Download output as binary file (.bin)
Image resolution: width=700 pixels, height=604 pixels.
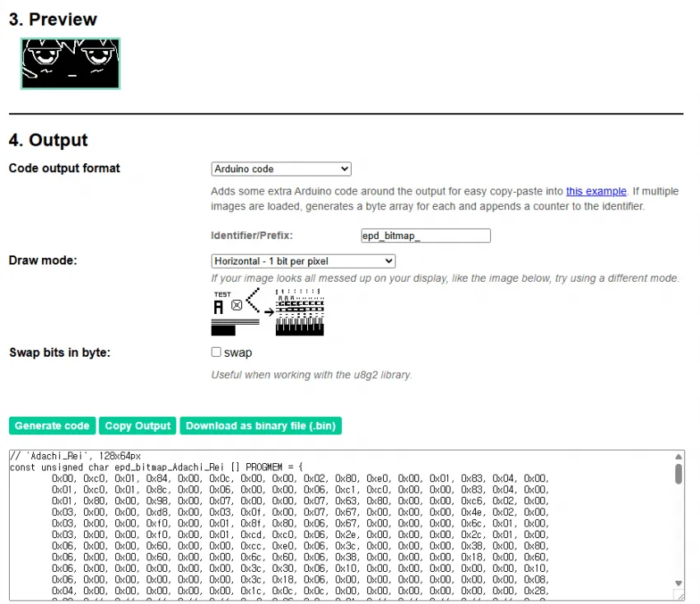click(261, 426)
